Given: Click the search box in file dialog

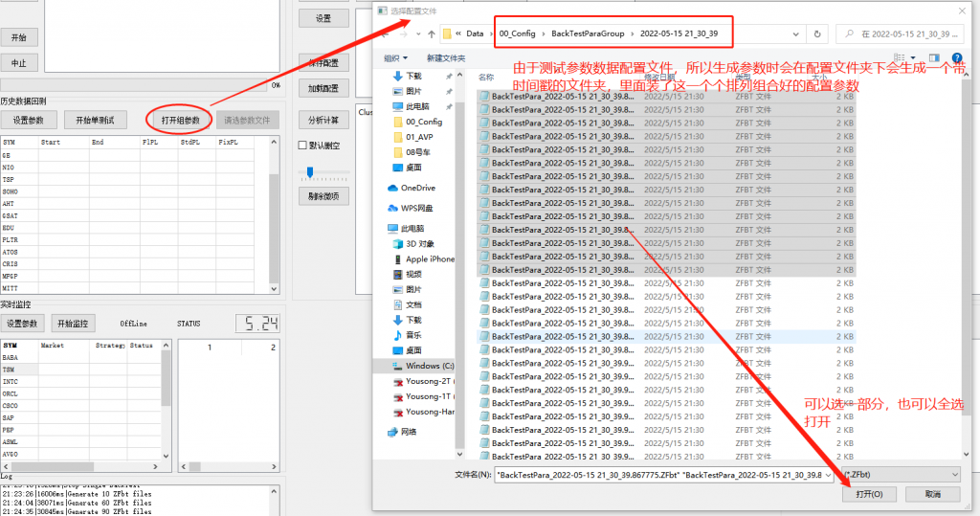Looking at the screenshot, I should pos(900,34).
